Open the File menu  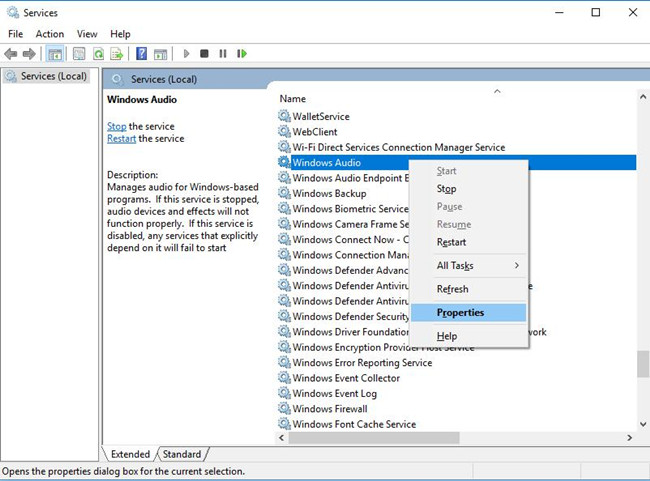[15, 34]
